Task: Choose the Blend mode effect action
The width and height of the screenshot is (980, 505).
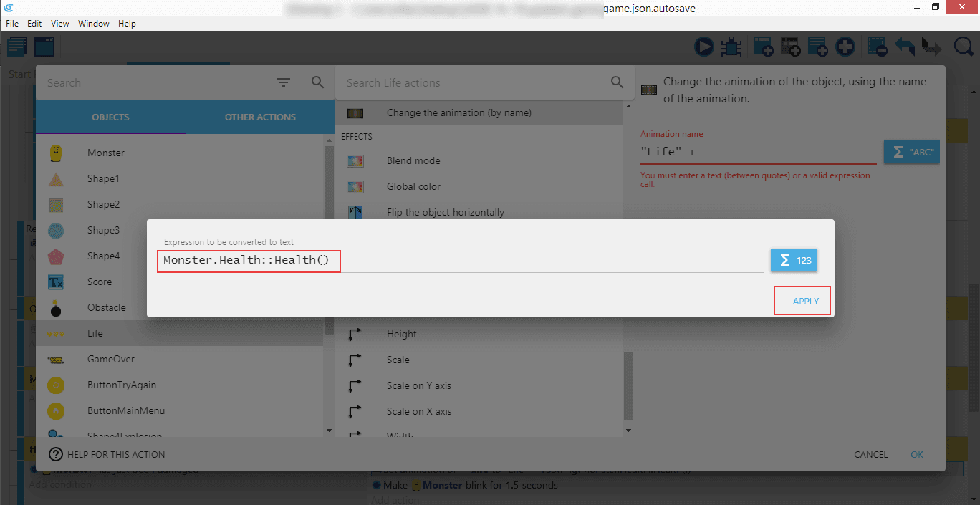Action: tap(413, 160)
